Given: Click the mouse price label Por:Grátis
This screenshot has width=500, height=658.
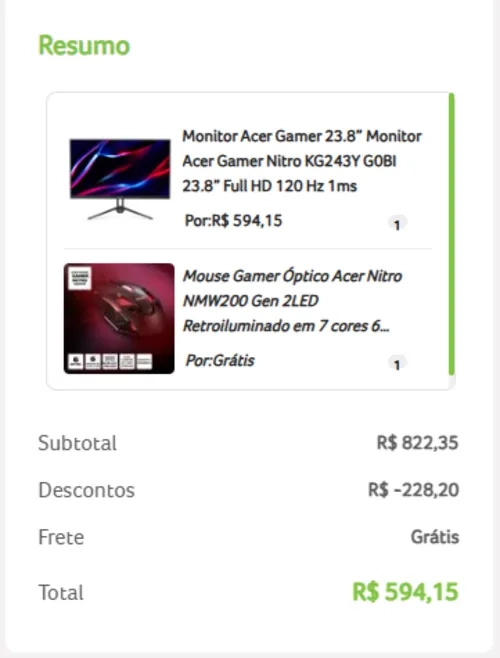Looking at the screenshot, I should click(220, 360).
